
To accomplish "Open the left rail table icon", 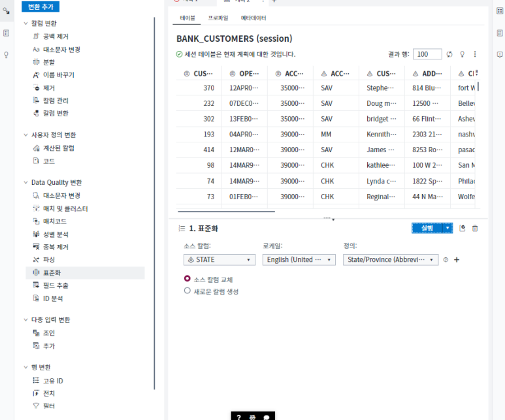I will pos(6,33).
